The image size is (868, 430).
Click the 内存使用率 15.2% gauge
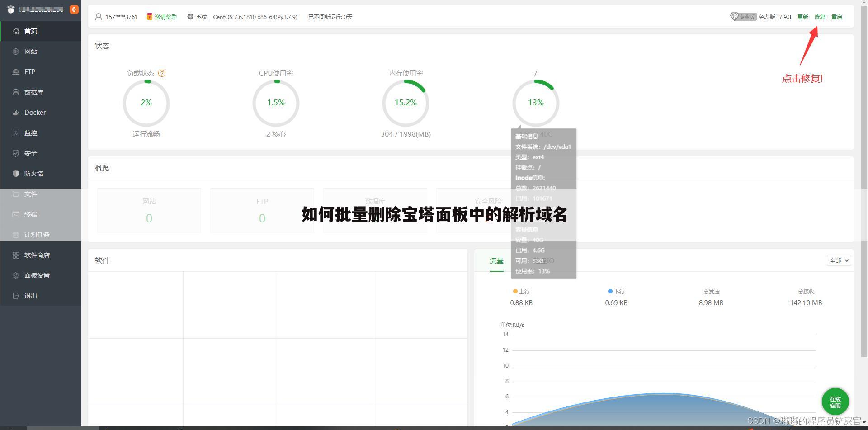click(406, 103)
